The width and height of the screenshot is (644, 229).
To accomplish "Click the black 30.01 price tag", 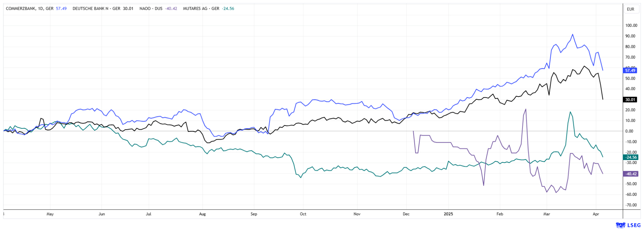I will point(630,99).
